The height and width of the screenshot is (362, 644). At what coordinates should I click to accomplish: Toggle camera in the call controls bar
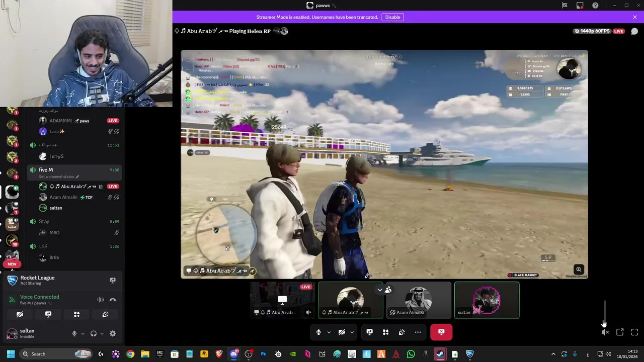coord(342,332)
